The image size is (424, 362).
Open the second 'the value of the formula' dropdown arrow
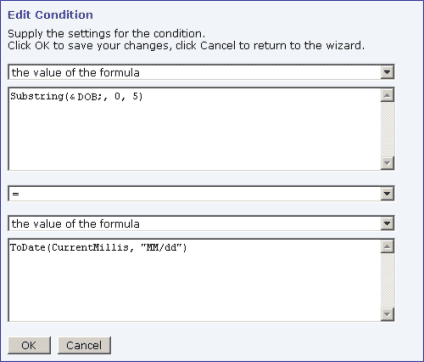point(387,223)
